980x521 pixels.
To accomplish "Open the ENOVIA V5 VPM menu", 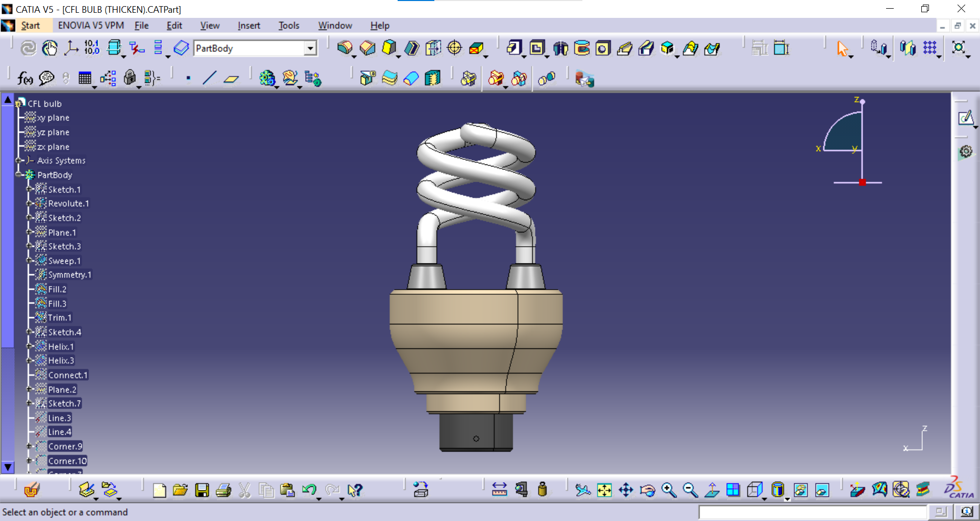I will [x=91, y=26].
